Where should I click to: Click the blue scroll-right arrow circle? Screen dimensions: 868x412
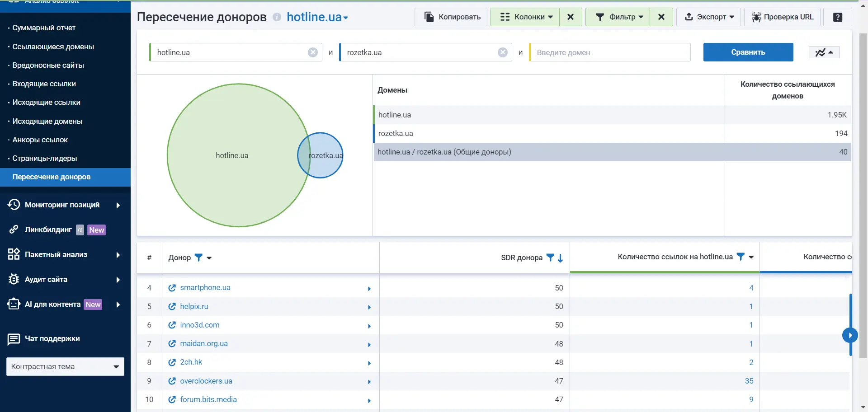pyautogui.click(x=850, y=335)
